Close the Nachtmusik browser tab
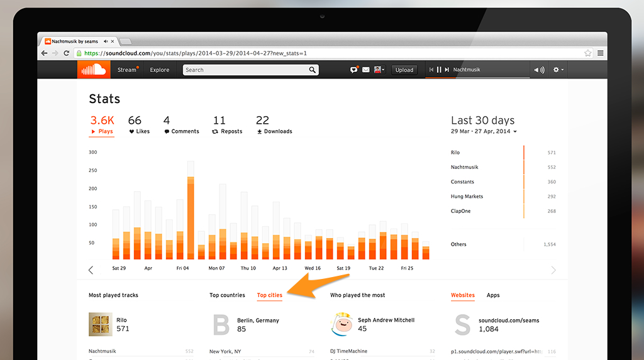The height and width of the screenshot is (360, 644). [113, 41]
